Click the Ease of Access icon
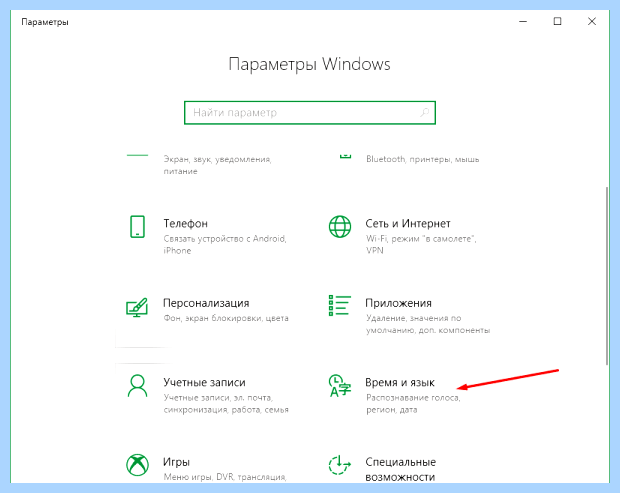620x493 pixels. tap(340, 465)
